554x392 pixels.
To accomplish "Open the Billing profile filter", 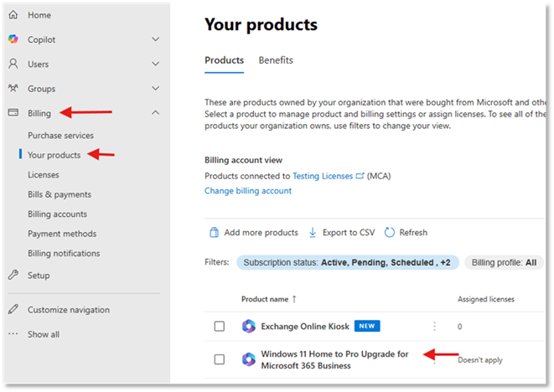I will [x=504, y=262].
